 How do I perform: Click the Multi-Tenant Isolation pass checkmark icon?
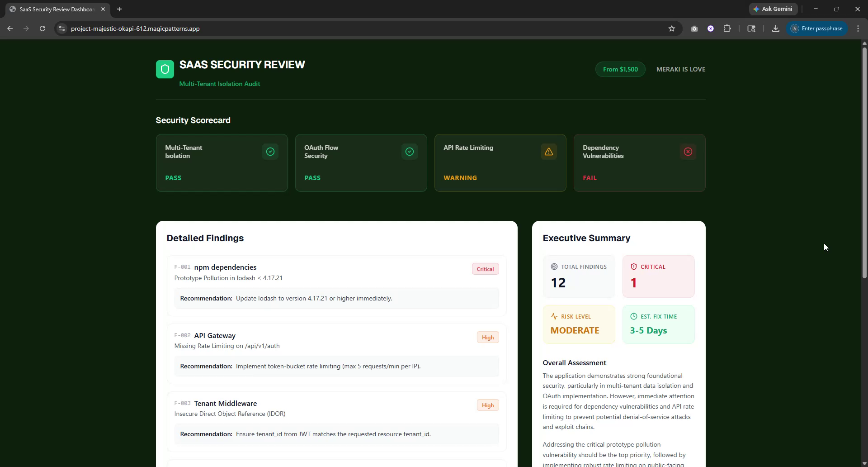tap(270, 152)
